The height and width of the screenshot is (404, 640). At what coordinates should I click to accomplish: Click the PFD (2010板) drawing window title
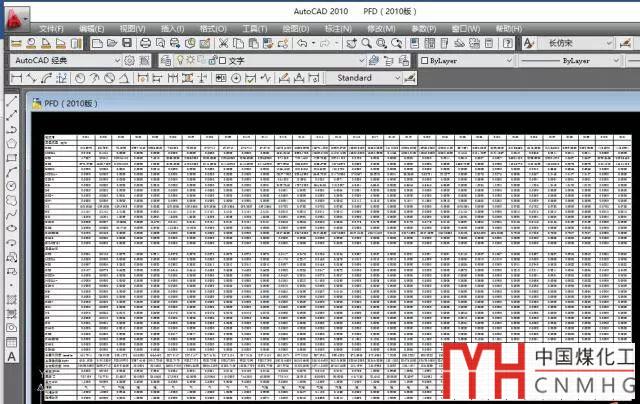point(71,104)
